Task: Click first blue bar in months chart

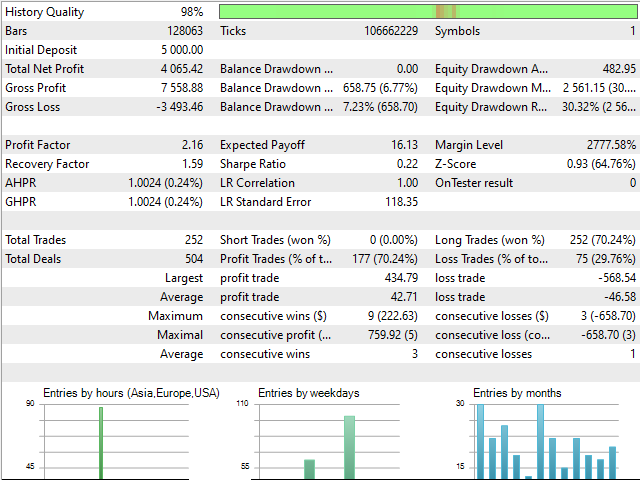Action: coord(480,441)
